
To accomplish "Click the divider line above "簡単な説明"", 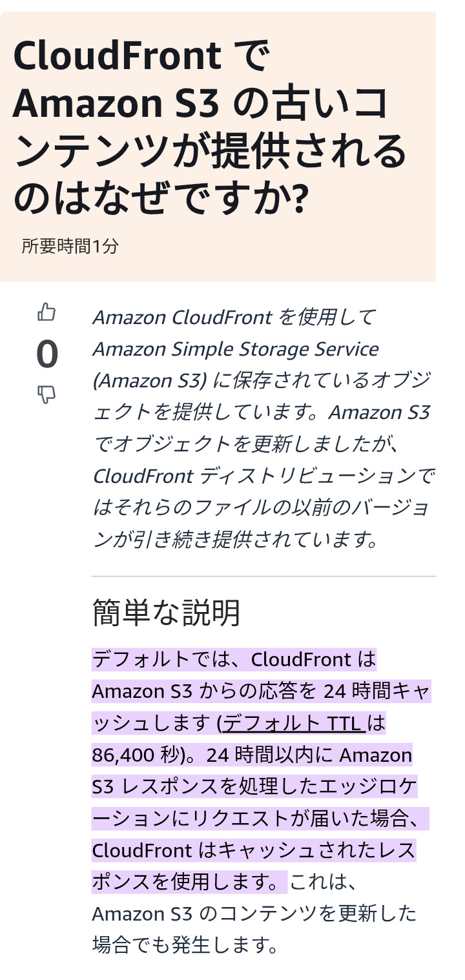I will (x=263, y=576).
